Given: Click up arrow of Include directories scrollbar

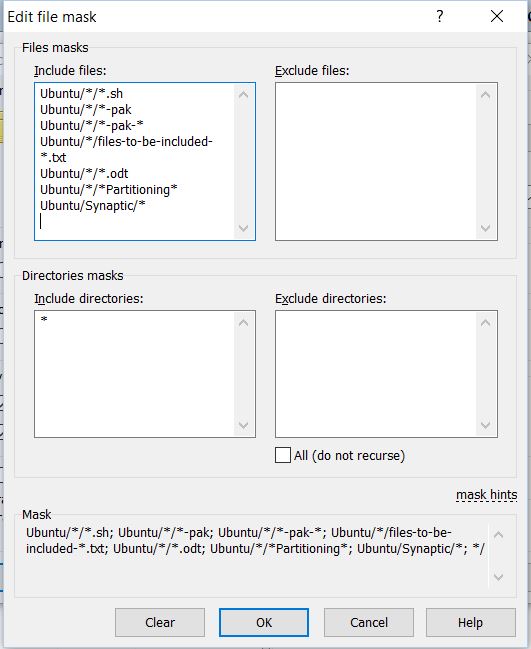Looking at the screenshot, I should (x=243, y=323).
